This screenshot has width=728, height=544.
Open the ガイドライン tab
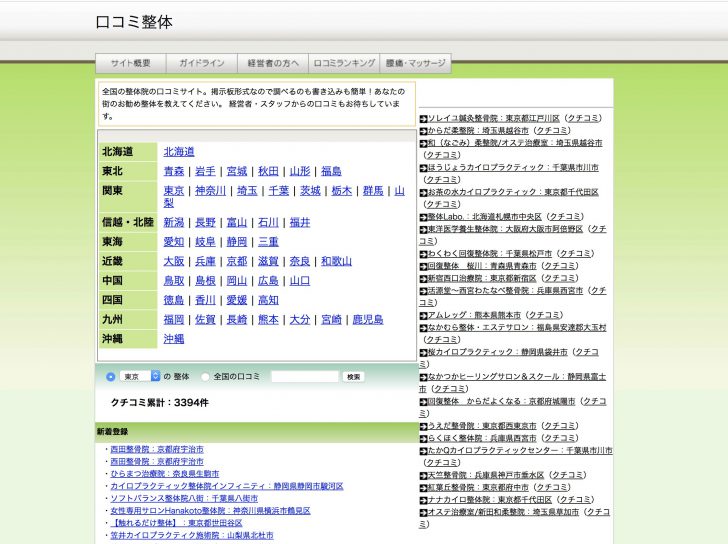[201, 63]
